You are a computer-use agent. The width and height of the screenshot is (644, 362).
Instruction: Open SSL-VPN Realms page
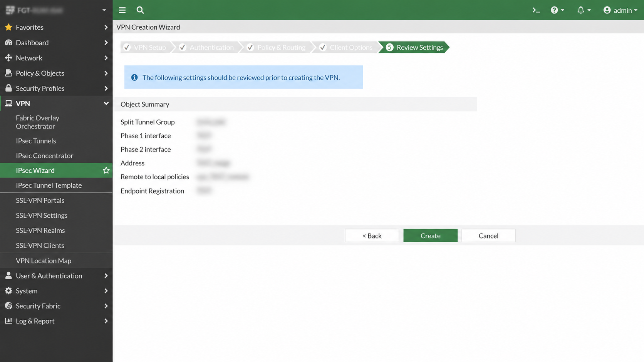coord(40,230)
